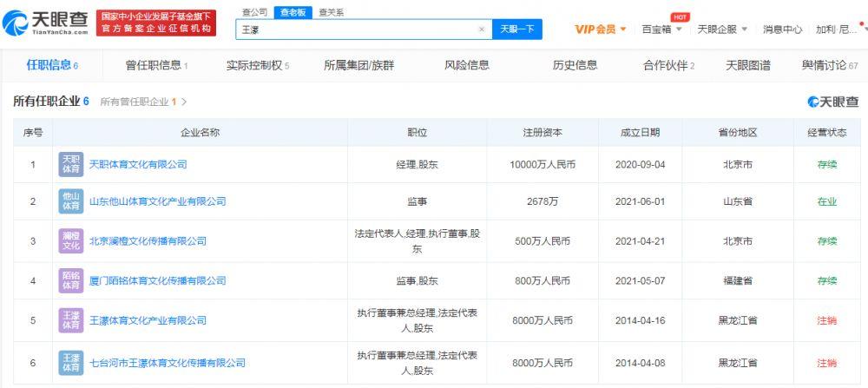
Task: Click the 省份地区 column header
Action: 737,133
